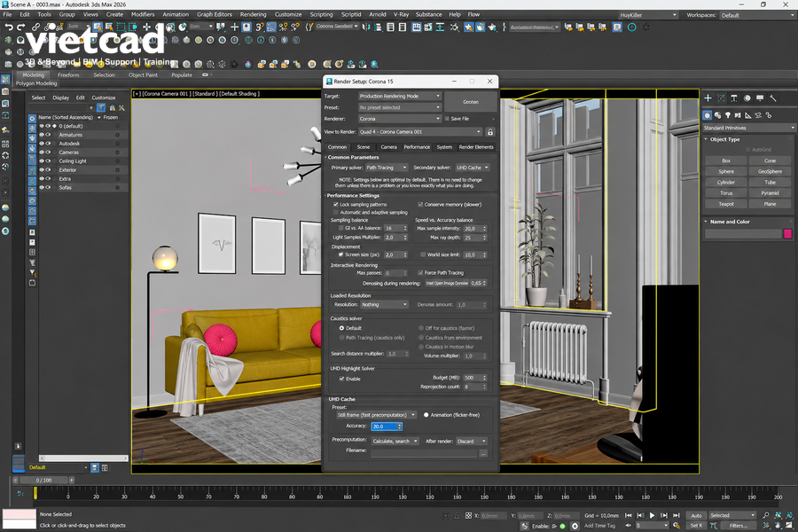Screen dimensions: 798x532
Task: Open the pink object color swatch
Action: point(787,234)
